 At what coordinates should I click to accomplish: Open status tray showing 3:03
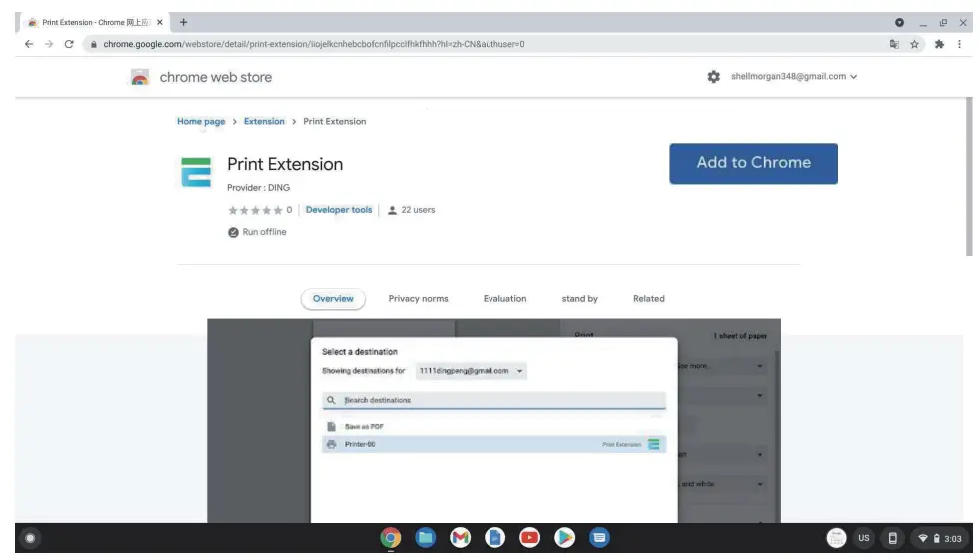tap(939, 538)
